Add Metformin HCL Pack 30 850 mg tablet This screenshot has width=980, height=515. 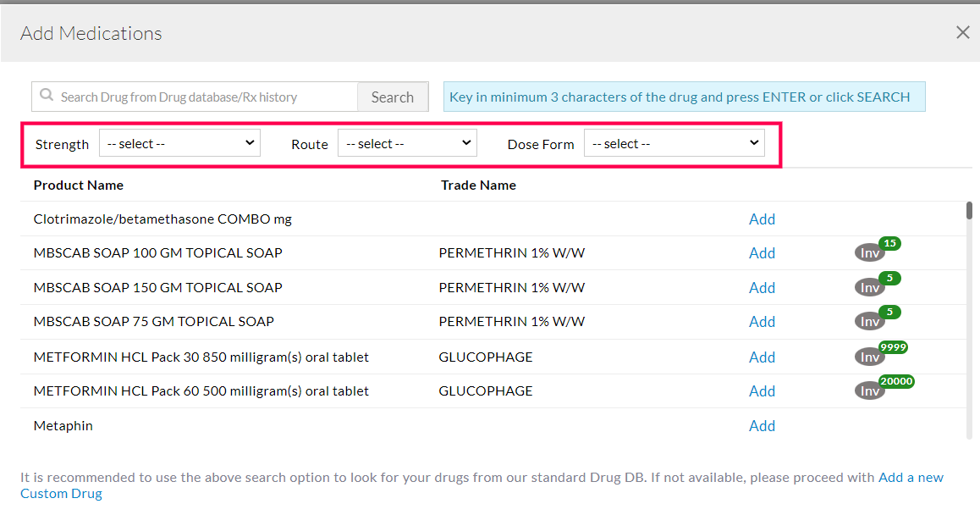tap(762, 357)
